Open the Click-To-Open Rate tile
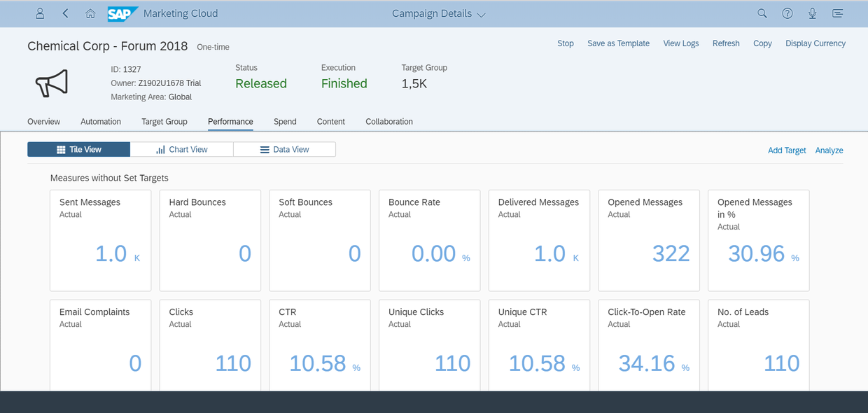Viewport: 868px width, 413px height. [649, 345]
